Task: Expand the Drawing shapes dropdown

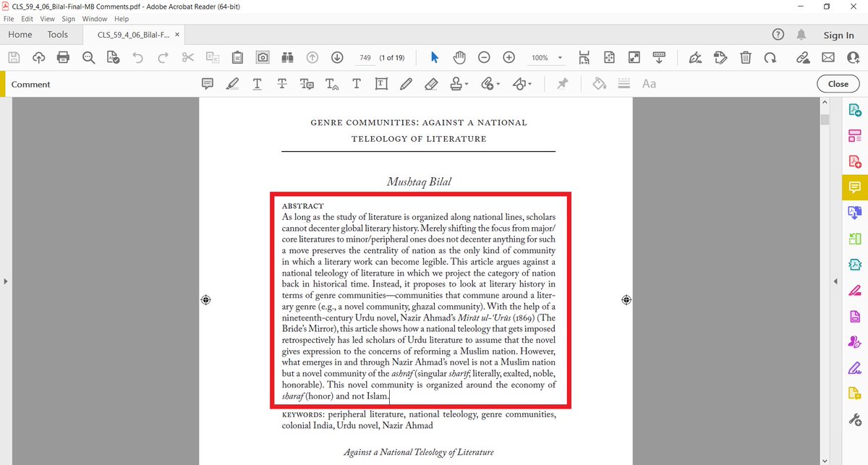Action: click(x=529, y=84)
